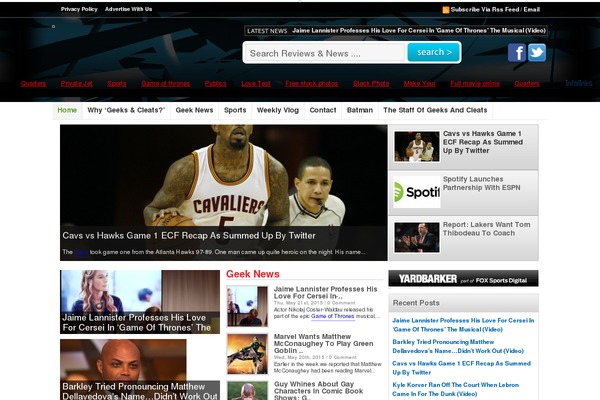Click the Yardbarker FOX Sports Digital banner
This screenshot has height=400, width=600.
(463, 279)
